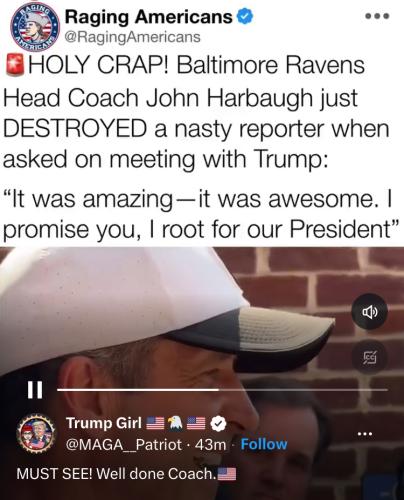Seek on the video progress bar
The width and height of the screenshot is (404, 500).
[x=222, y=389]
